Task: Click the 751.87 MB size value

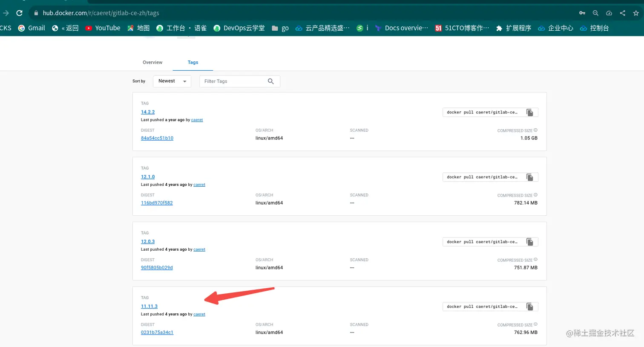Action: click(526, 268)
